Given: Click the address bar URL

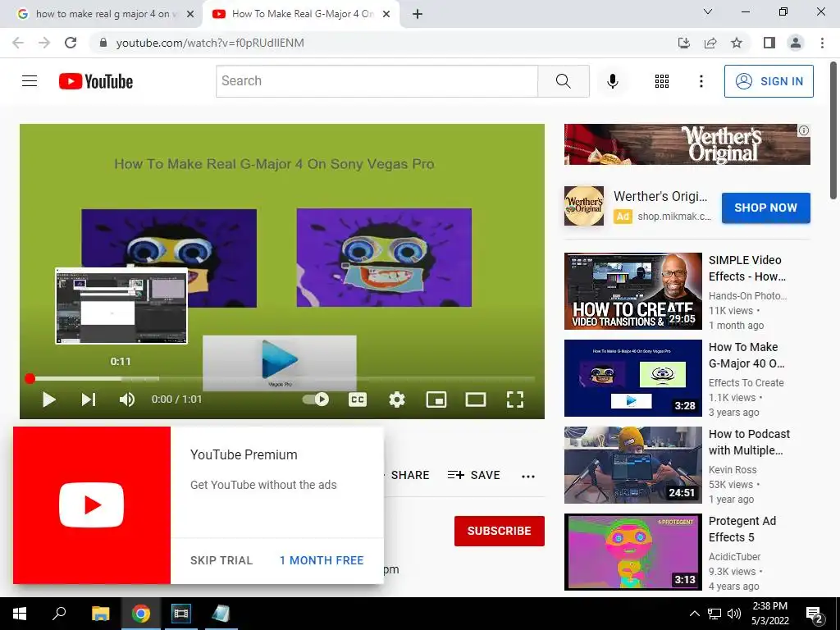Looking at the screenshot, I should tap(210, 43).
